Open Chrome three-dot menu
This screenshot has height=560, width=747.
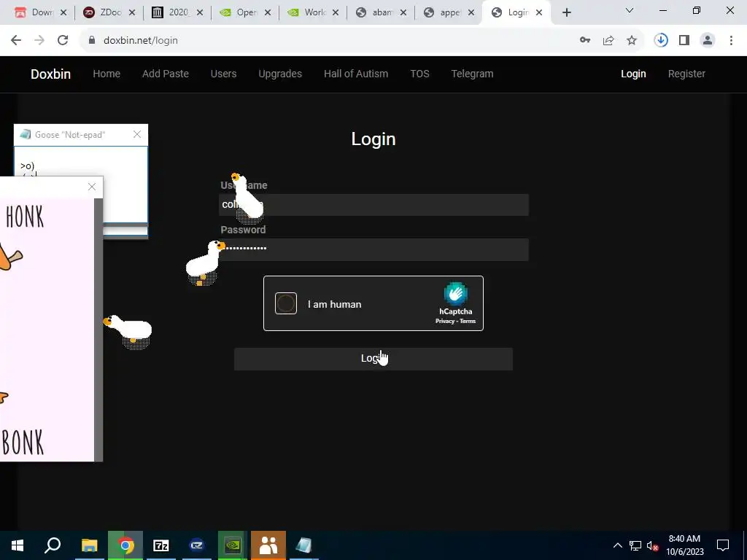pyautogui.click(x=731, y=41)
